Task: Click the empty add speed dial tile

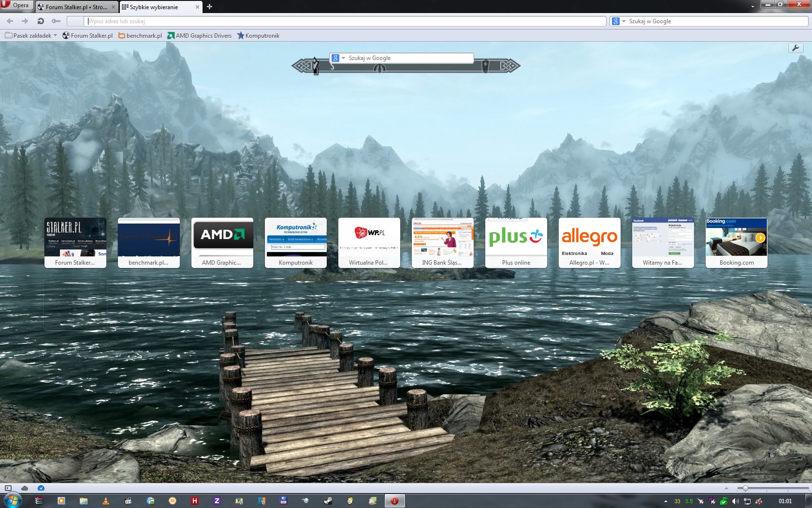Action: [75, 305]
